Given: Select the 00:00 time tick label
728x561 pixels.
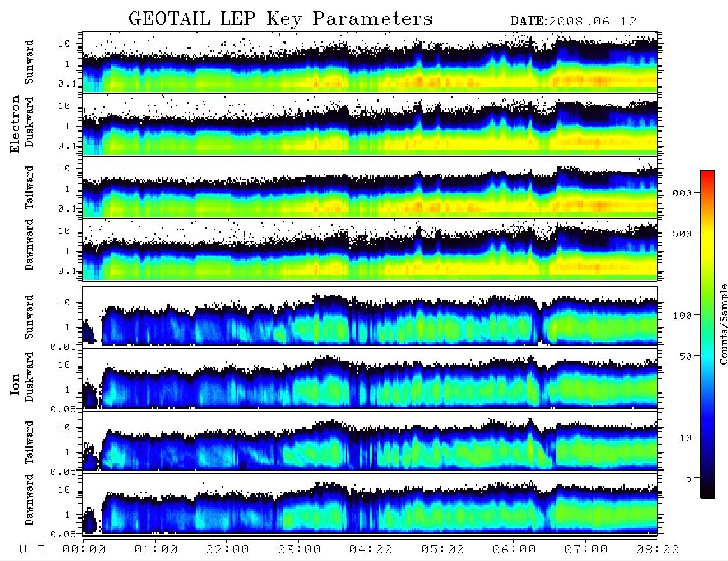Looking at the screenshot, I should pyautogui.click(x=84, y=550).
